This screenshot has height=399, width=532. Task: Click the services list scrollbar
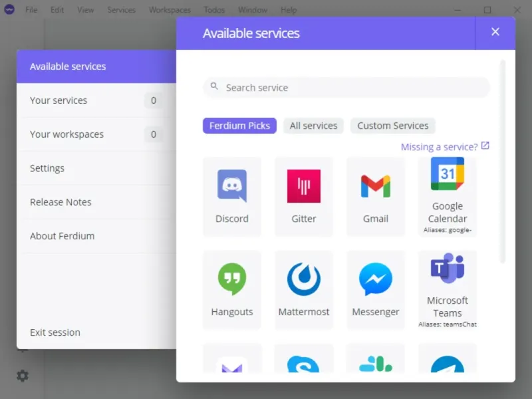point(503,162)
